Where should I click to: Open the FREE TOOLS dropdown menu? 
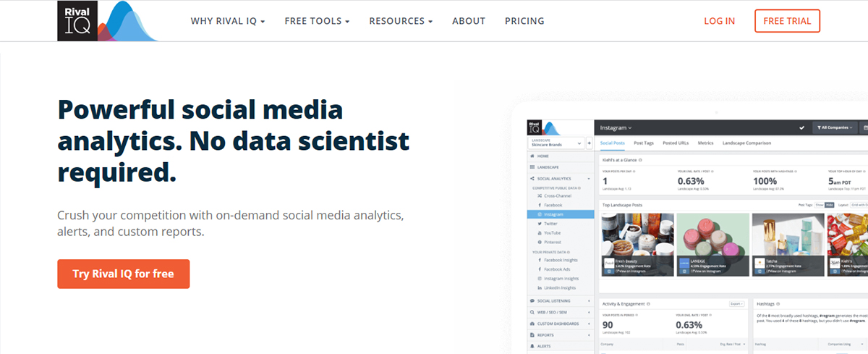point(317,21)
